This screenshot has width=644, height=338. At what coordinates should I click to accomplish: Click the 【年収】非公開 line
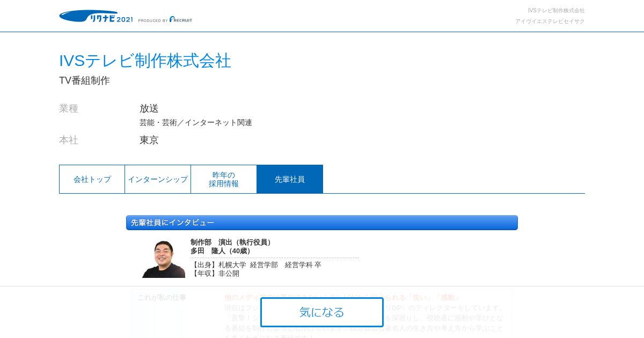[215, 274]
